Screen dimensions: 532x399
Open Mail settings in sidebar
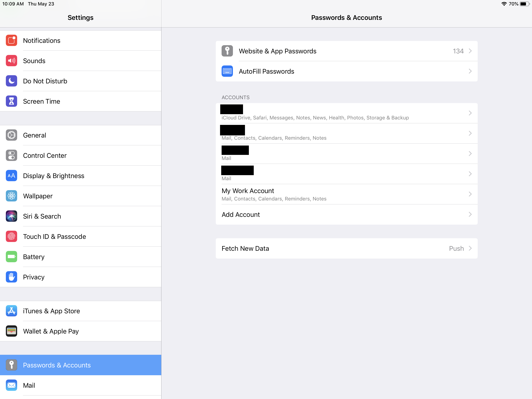29,385
